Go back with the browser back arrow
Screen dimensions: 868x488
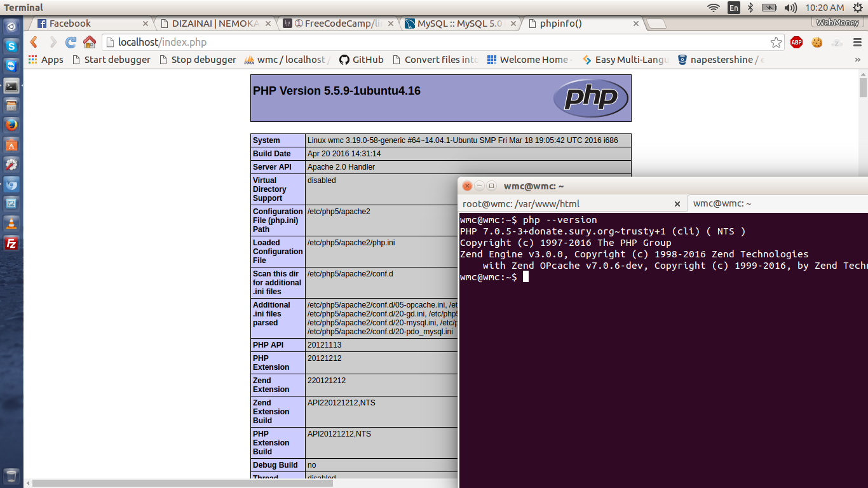tap(34, 43)
